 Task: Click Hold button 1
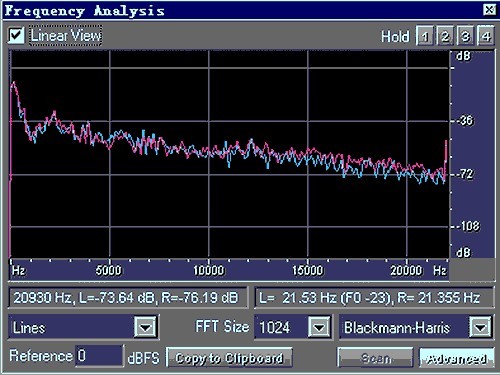coord(425,36)
